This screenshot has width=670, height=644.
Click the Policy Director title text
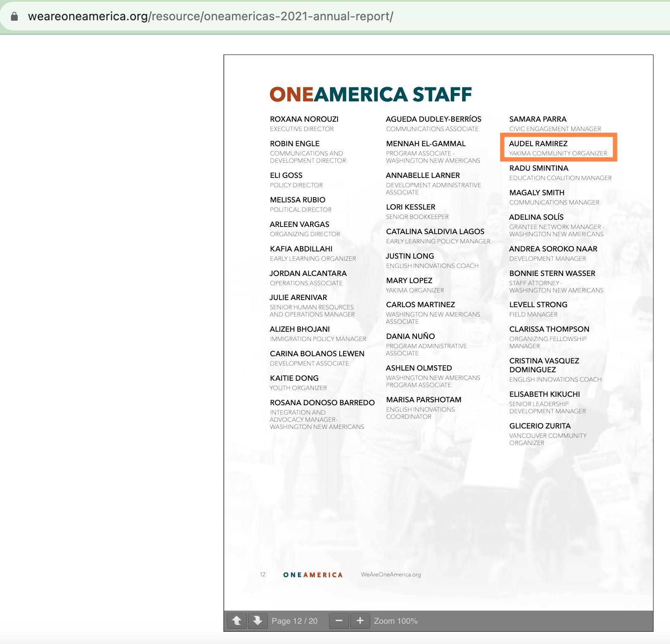(x=296, y=185)
